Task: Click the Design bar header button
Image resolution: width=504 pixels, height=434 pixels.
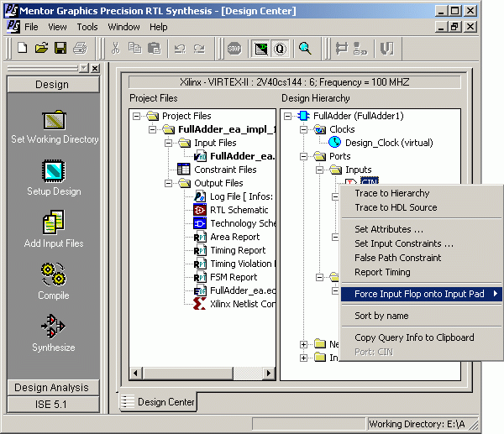Action: 53,85
